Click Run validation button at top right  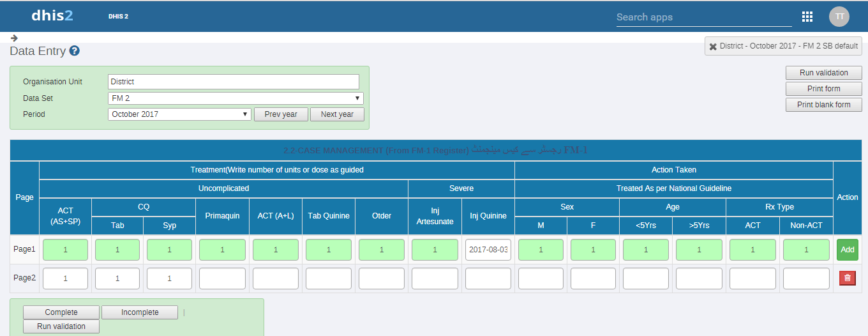coord(823,73)
